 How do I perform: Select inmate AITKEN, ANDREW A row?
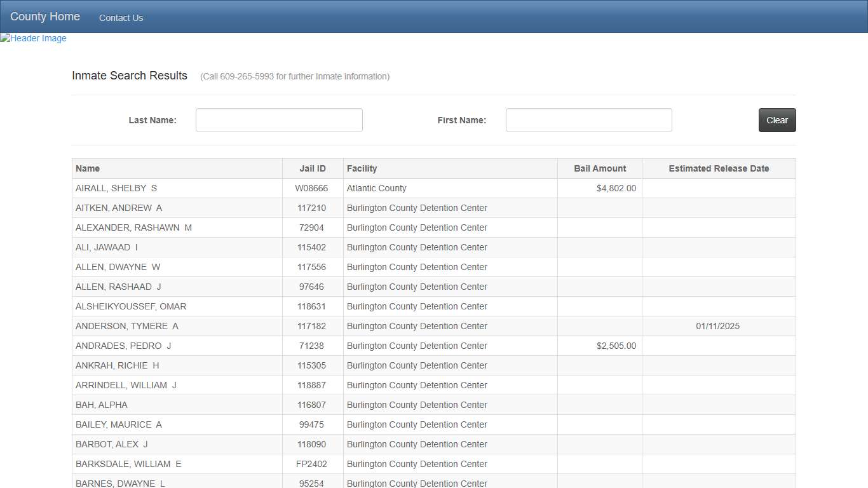119,208
